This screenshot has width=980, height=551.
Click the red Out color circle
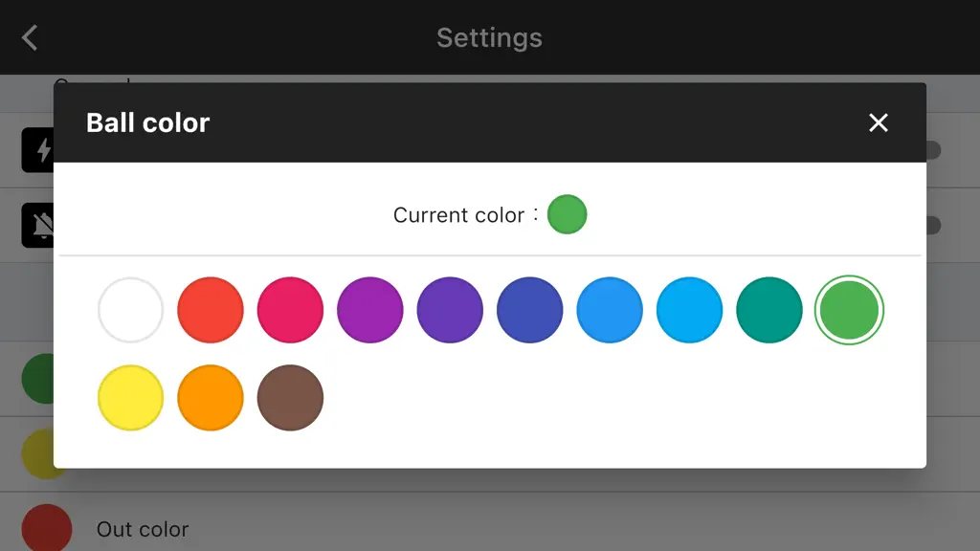point(47,528)
